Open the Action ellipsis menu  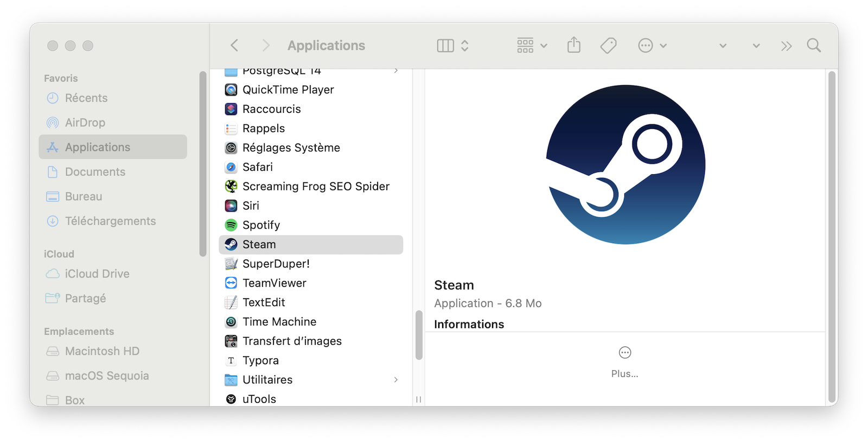click(652, 46)
